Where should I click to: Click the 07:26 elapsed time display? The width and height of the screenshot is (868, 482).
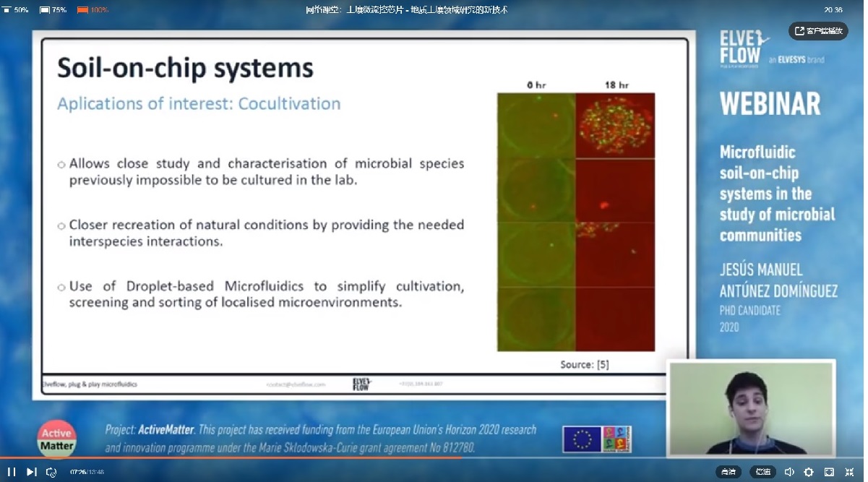coord(78,472)
